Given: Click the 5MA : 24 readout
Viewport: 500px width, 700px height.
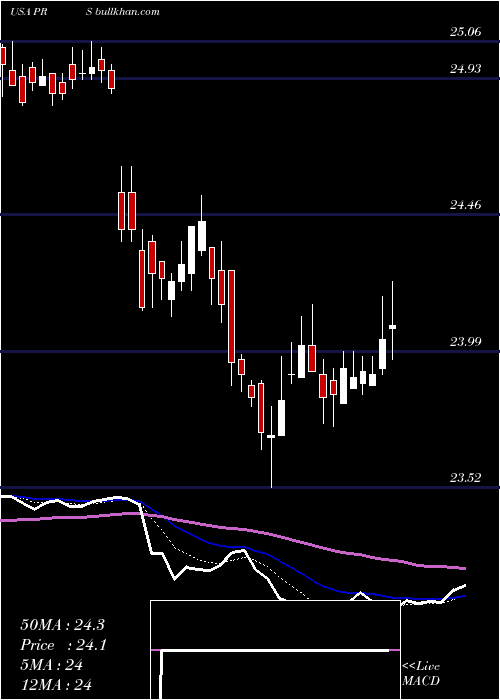Looking at the screenshot, I should (x=51, y=665).
